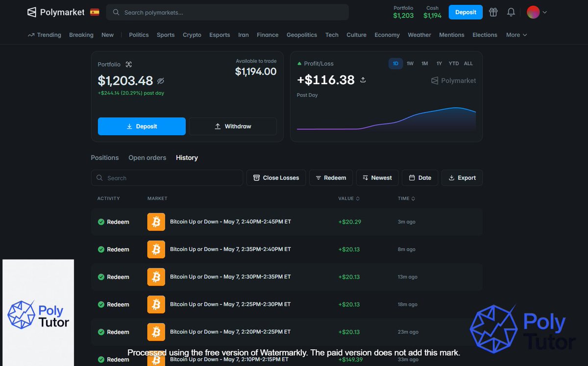Open the Tech category

click(x=332, y=35)
